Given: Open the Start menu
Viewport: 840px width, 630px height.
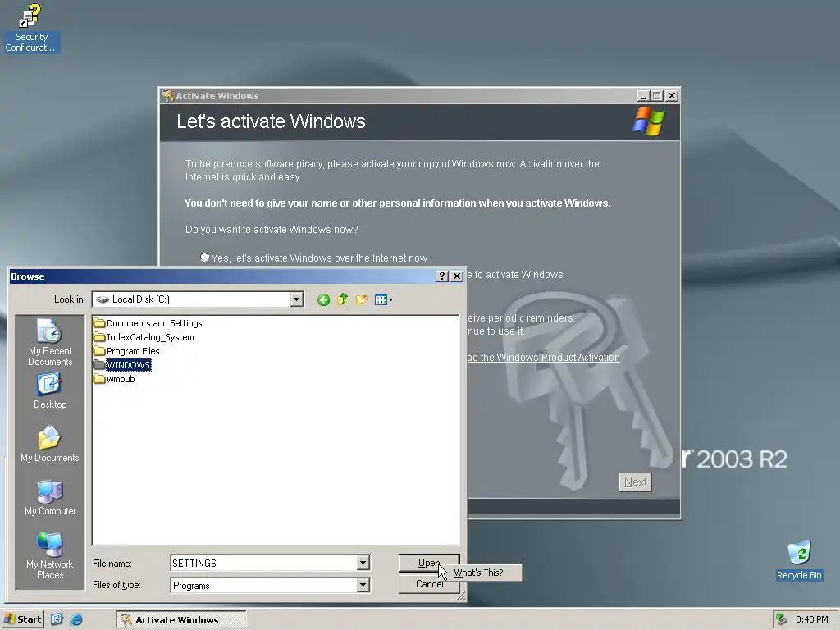Looking at the screenshot, I should [x=22, y=619].
